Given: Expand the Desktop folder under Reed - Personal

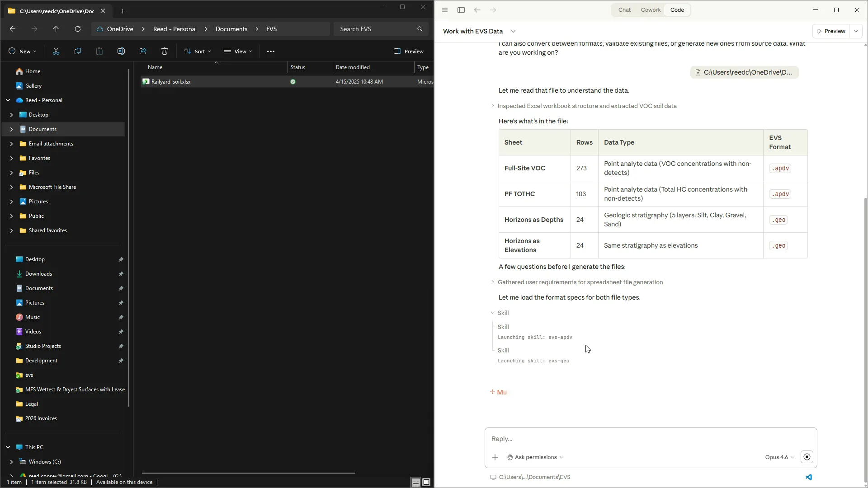Looking at the screenshot, I should pyautogui.click(x=11, y=115).
